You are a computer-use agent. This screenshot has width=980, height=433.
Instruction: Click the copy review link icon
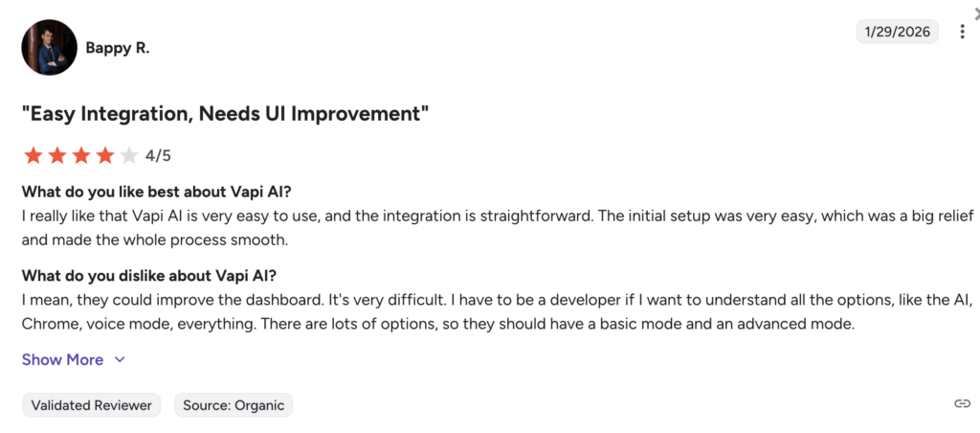click(x=962, y=404)
